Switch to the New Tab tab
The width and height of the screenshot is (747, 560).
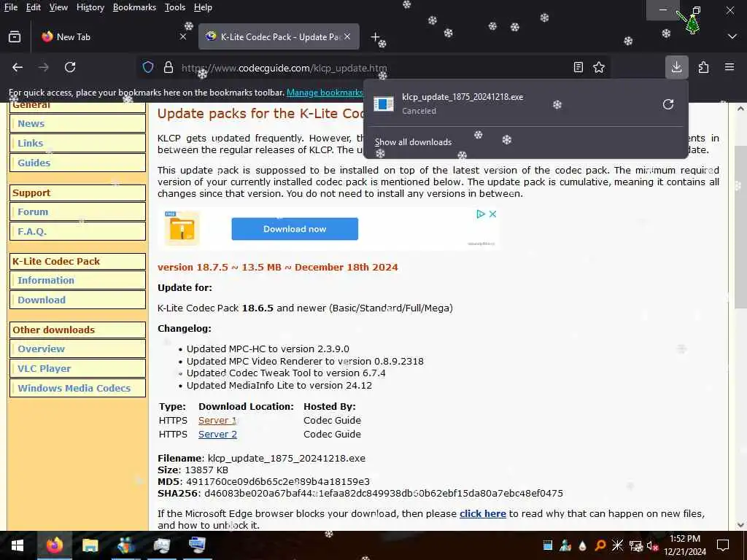point(113,36)
